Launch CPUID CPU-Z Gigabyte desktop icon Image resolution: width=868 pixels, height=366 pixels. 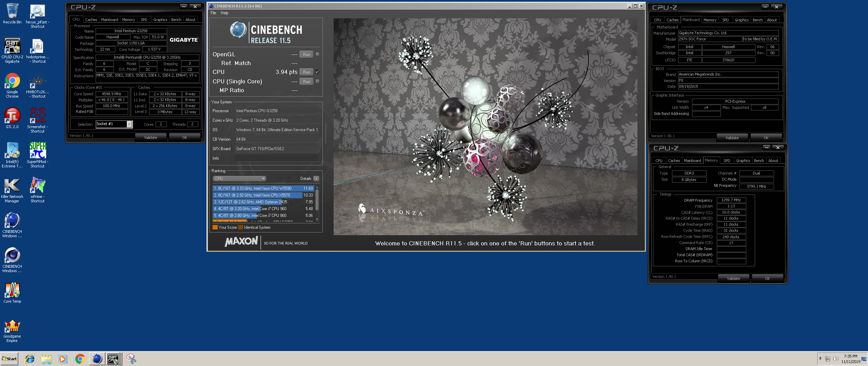(12, 50)
